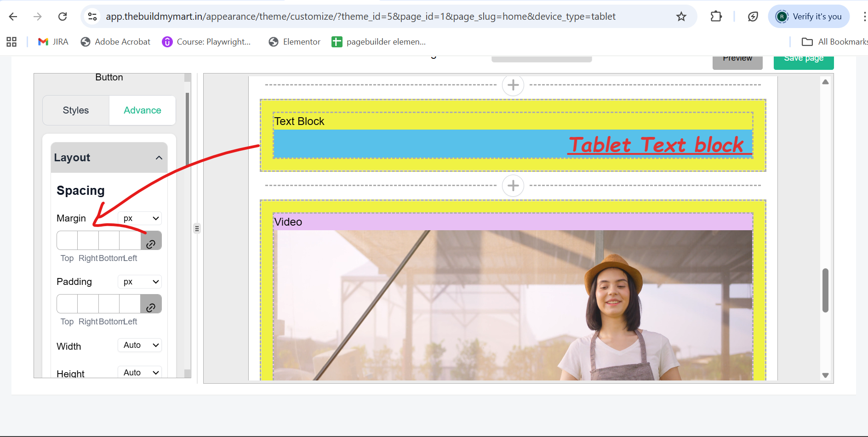
Task: Bookmark this page with the star icon
Action: coord(681,17)
